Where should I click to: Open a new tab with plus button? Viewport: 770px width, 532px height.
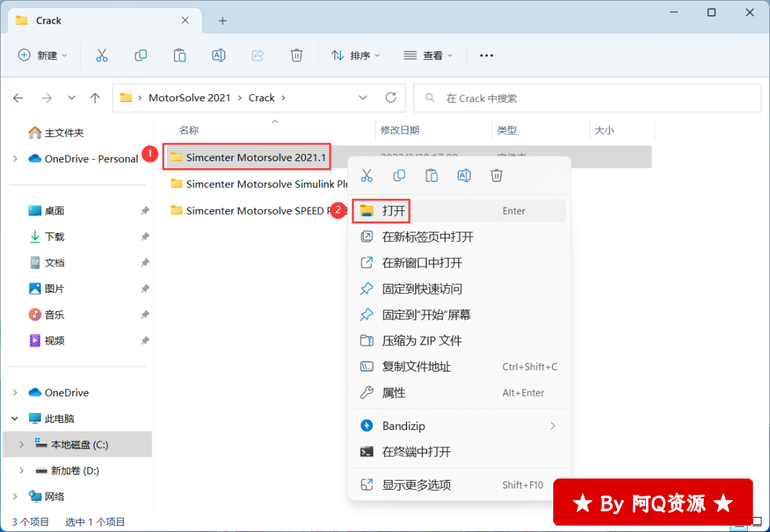click(x=222, y=21)
